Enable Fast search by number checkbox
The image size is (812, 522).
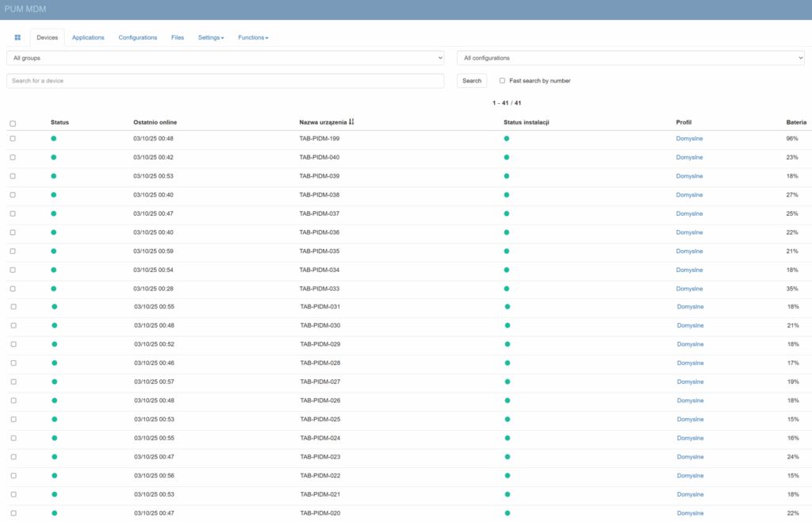502,81
